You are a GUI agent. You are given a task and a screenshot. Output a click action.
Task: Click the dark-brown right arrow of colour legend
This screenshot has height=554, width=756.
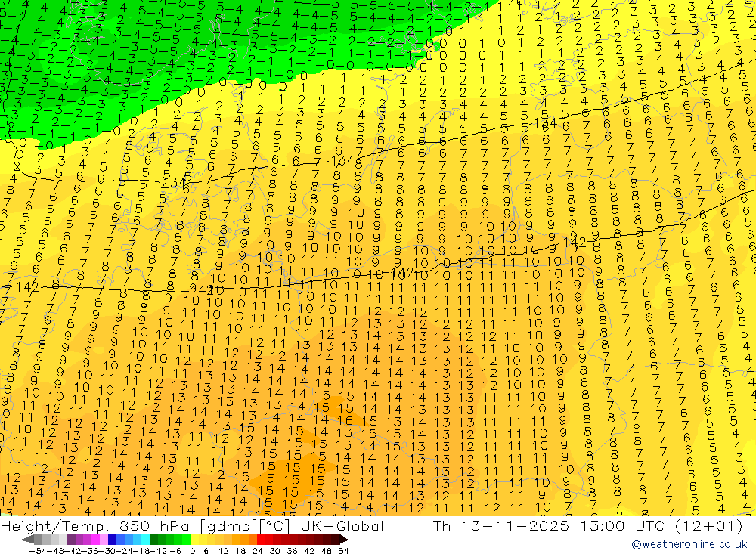click(x=344, y=540)
